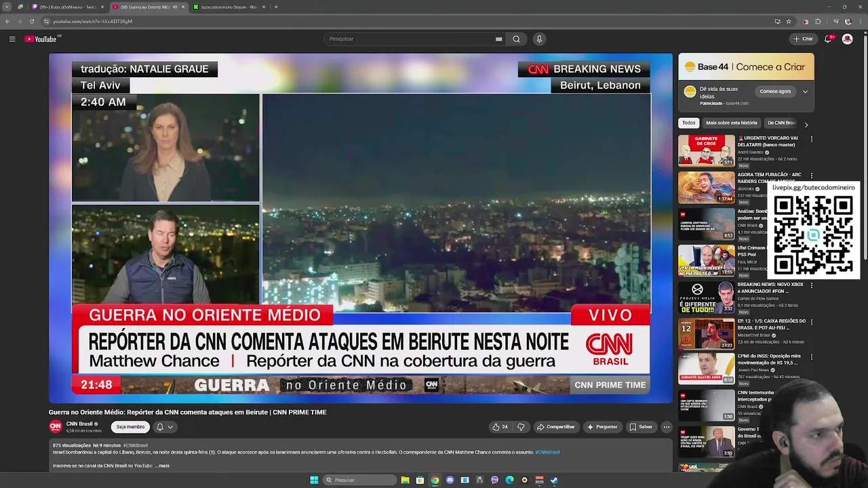This screenshot has height=488, width=868.
Task: Open the EP. 12 CAIXA REGIÕES DO BRASIL video
Action: pyautogui.click(x=706, y=333)
